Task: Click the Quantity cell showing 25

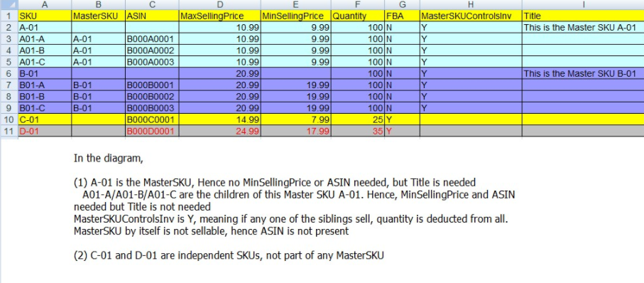Action: pos(358,120)
